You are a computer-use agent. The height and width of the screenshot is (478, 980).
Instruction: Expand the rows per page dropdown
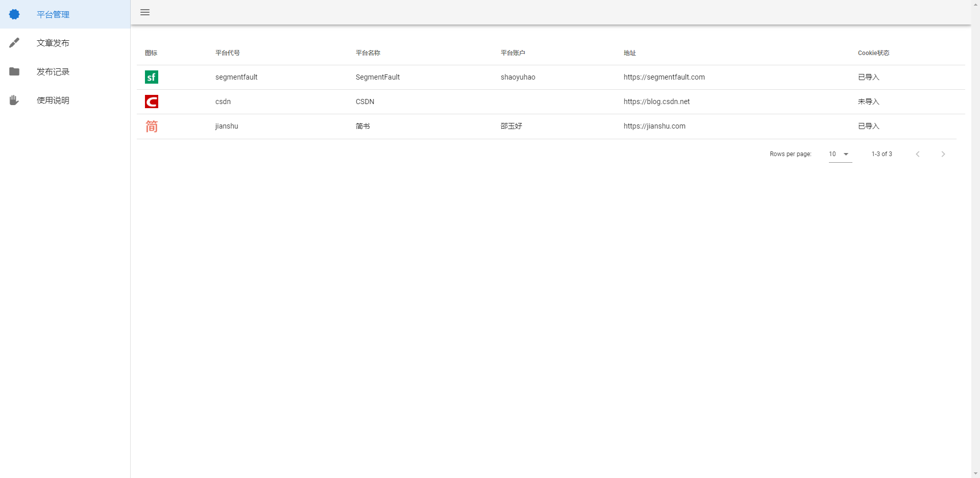840,154
